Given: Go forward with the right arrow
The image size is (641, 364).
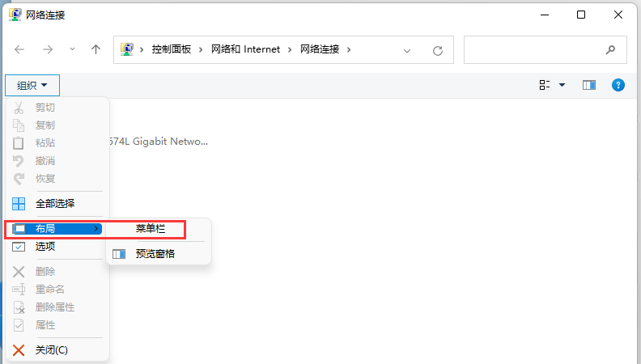Looking at the screenshot, I should tap(48, 50).
